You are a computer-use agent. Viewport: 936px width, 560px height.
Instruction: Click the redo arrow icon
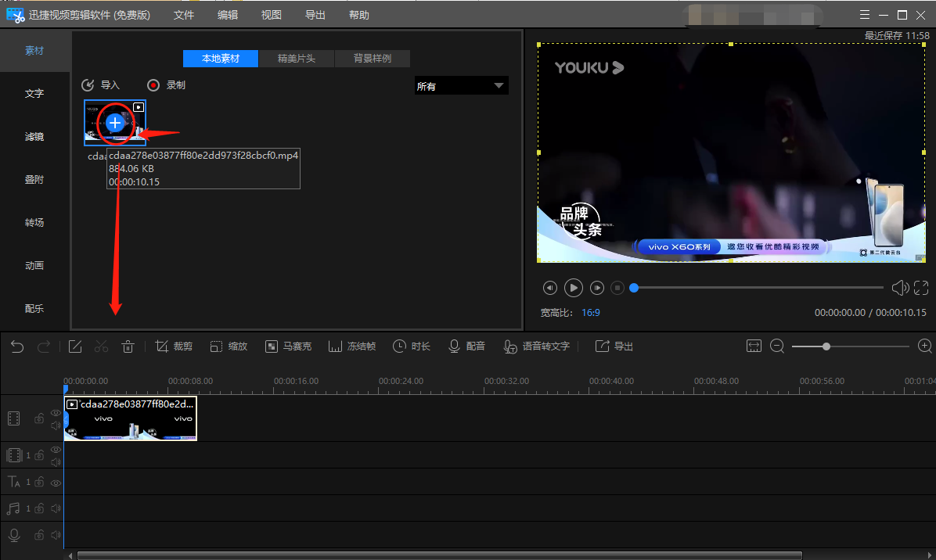(x=44, y=346)
